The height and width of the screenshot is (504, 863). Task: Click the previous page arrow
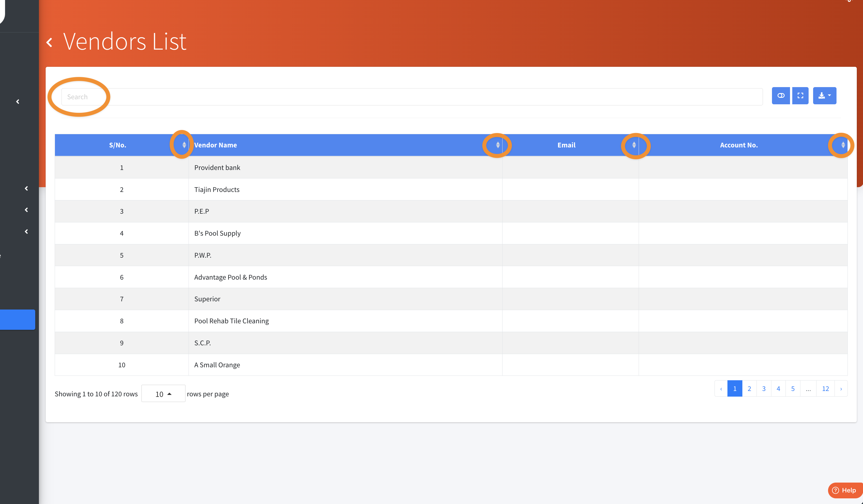click(721, 389)
